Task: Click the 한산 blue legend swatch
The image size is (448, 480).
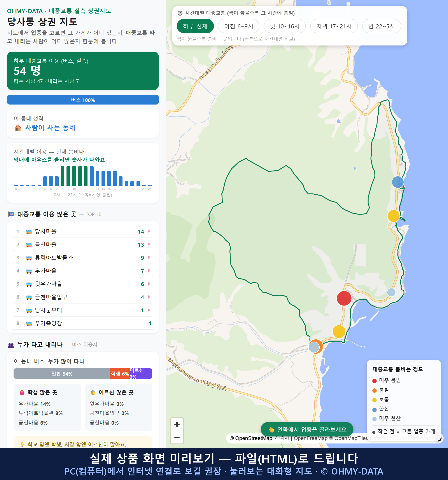Action: point(374,410)
